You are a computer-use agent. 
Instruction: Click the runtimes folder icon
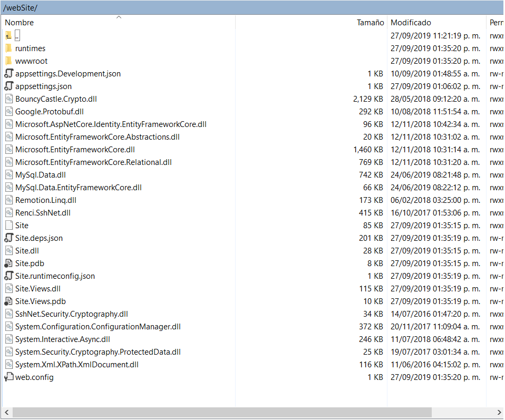(x=8, y=48)
